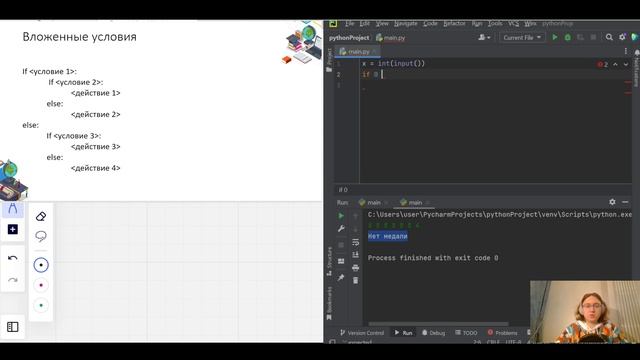Select the eraser tool on whiteboard
The image size is (640, 360).
tap(41, 216)
